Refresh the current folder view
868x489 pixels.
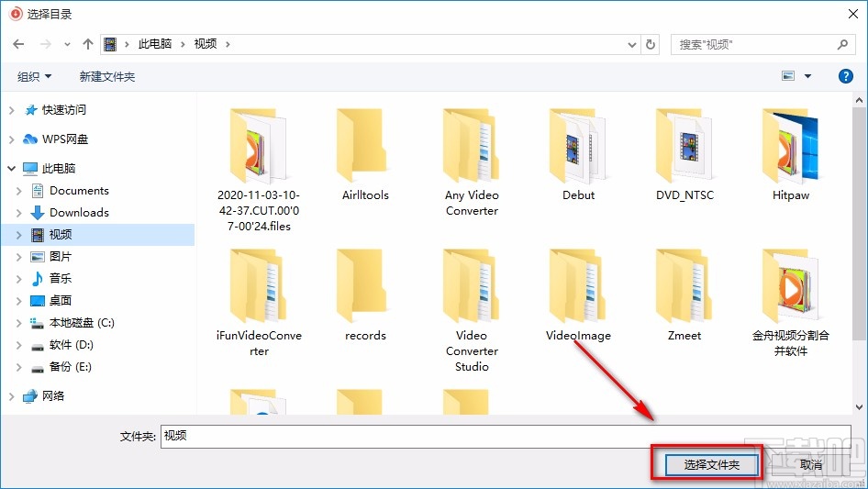coord(651,44)
